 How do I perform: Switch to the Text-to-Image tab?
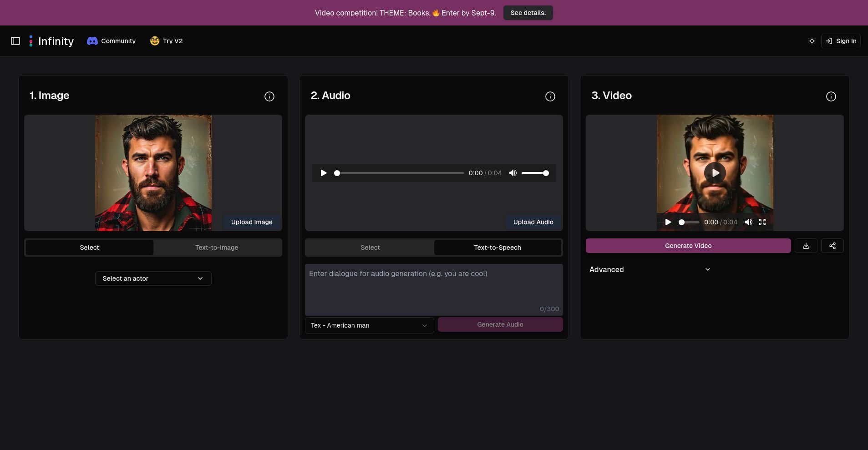(x=217, y=247)
